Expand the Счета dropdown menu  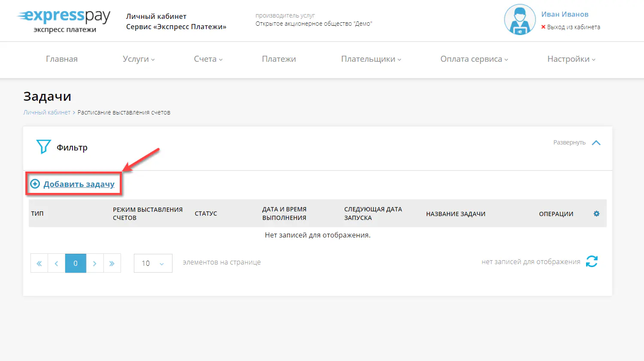[x=208, y=59]
